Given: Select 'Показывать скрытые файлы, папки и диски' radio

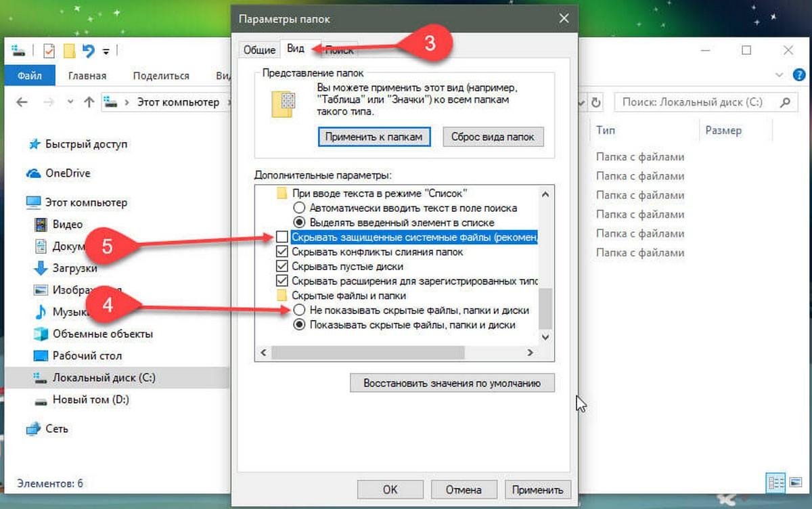Looking at the screenshot, I should click(x=299, y=325).
